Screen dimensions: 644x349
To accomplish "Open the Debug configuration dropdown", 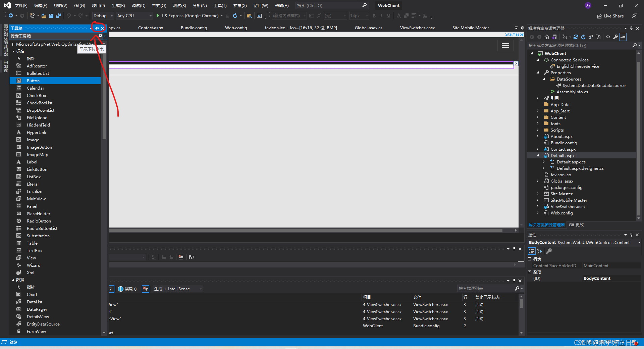I will (x=103, y=16).
